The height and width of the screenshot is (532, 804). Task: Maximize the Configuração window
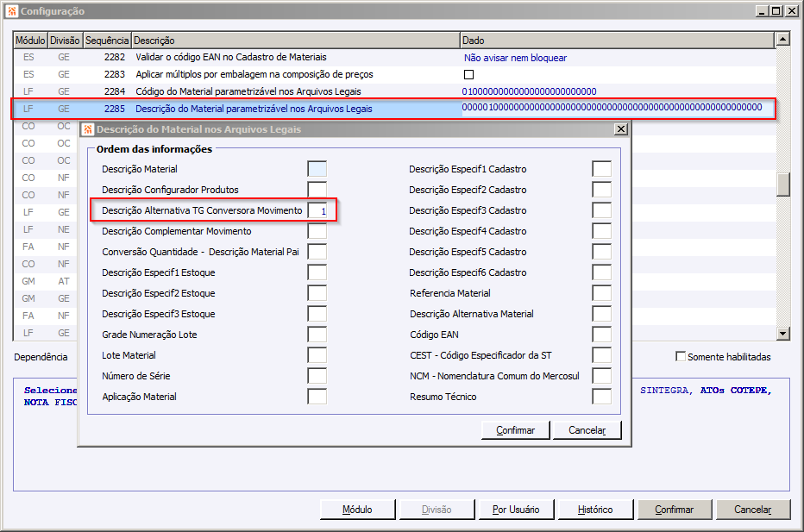776,10
